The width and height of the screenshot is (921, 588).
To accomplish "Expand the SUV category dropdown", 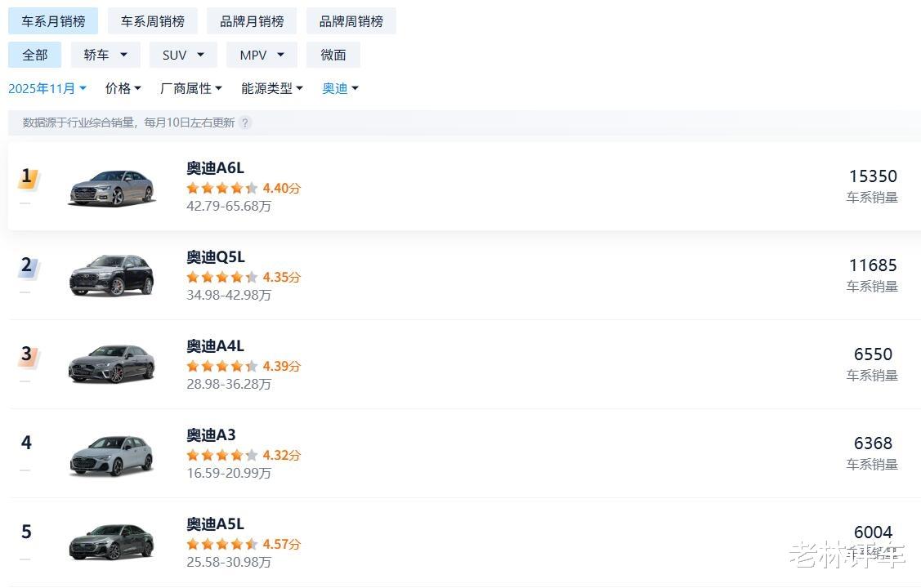I will click(183, 55).
